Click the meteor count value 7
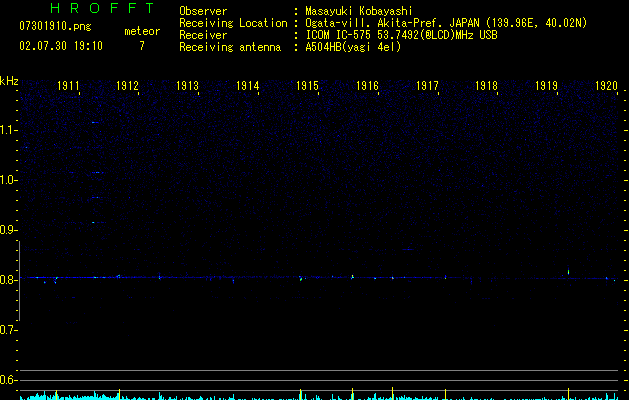This screenshot has width=629, height=400. click(142, 46)
